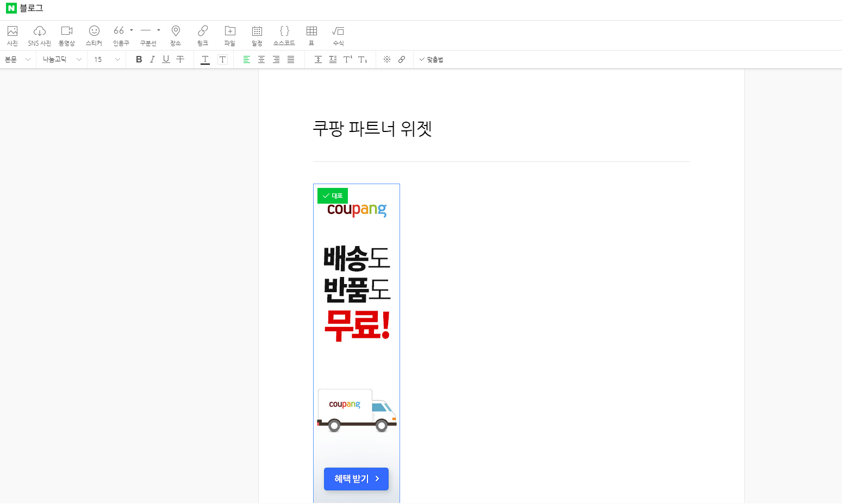
Task: Insert a link with 링크 tool
Action: tap(203, 36)
